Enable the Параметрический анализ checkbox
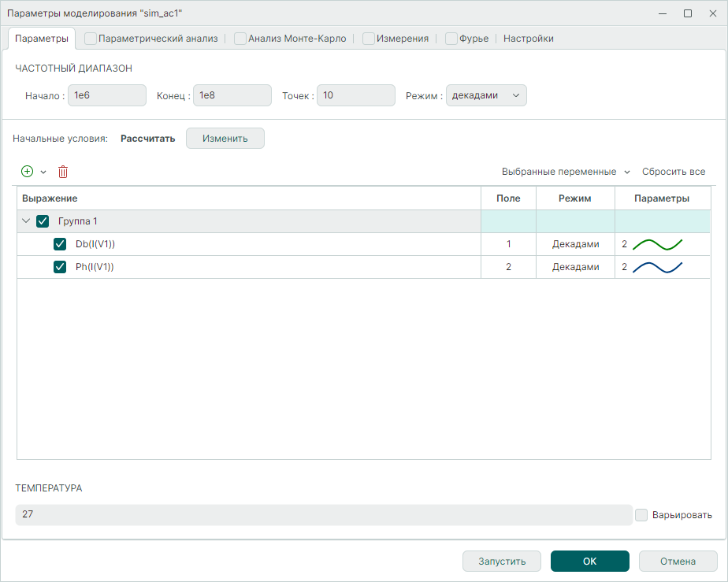Viewport: 728px width, 582px height. 91,39
